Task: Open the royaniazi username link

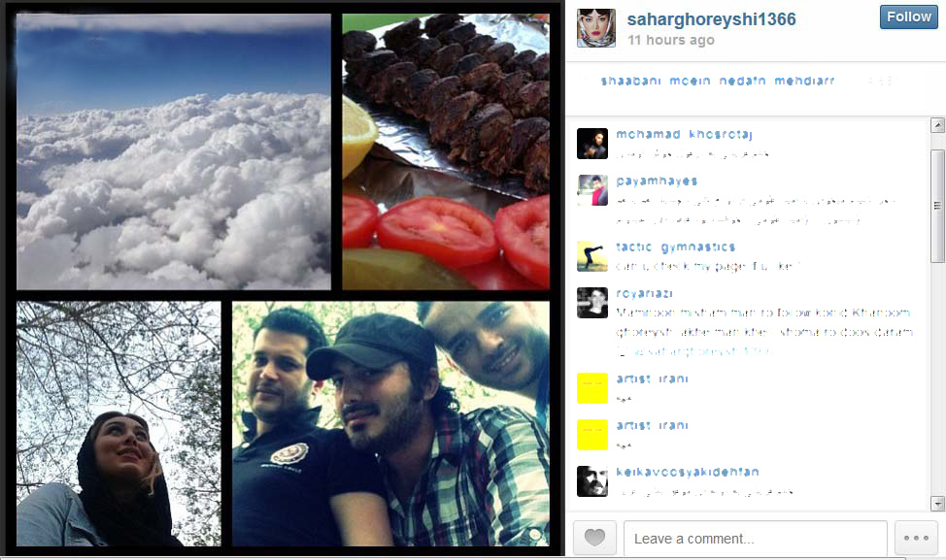Action: pos(644,293)
